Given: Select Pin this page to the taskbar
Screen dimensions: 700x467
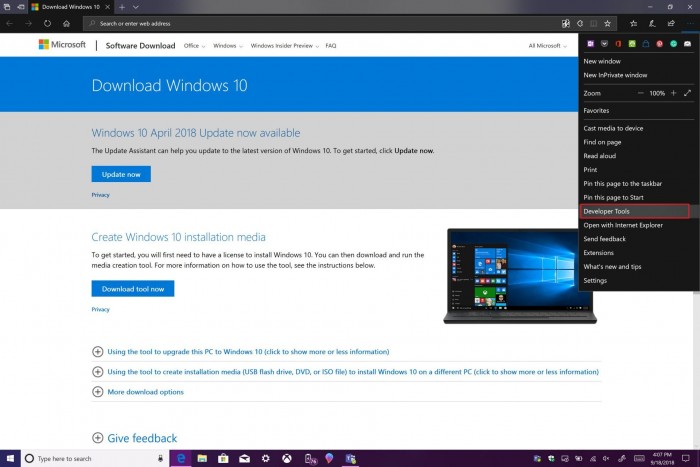Looking at the screenshot, I should tap(622, 183).
